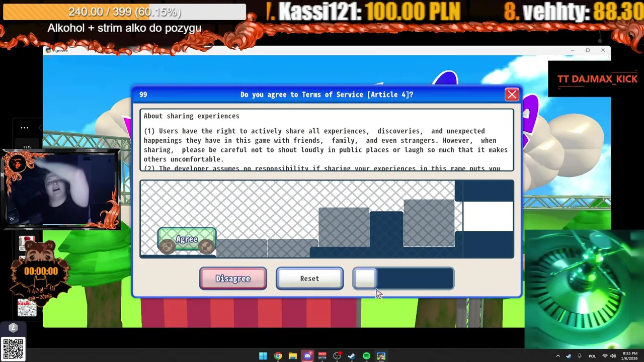Screen dimensions: 644x362
Task: Click the 'TT DAJMAX_KICK' overlay label
Action: tap(597, 79)
